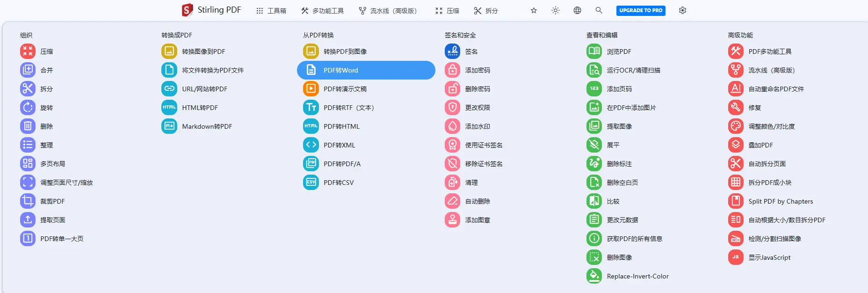868x293 pixels.
Task: Click the 拆分 scissors icon under 组织
Action: click(x=28, y=89)
